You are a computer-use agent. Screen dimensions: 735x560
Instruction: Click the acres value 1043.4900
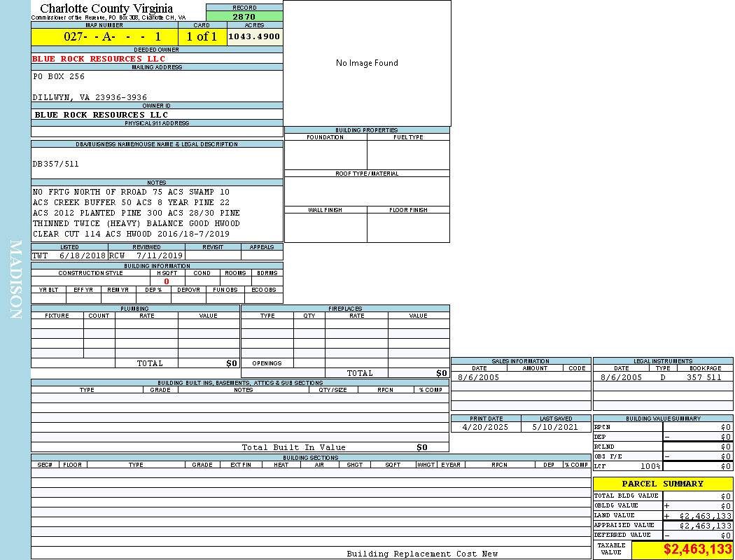(254, 36)
